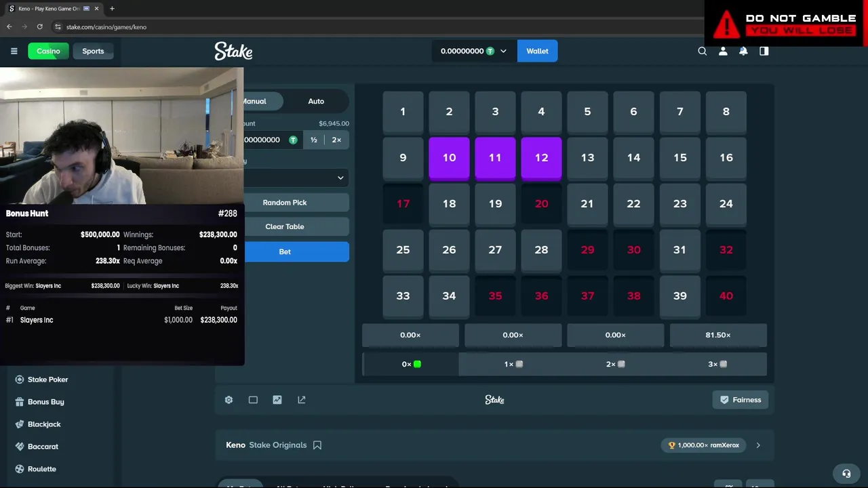The height and width of the screenshot is (488, 868).
Task: Open the notifications bell icon
Action: [x=743, y=51]
